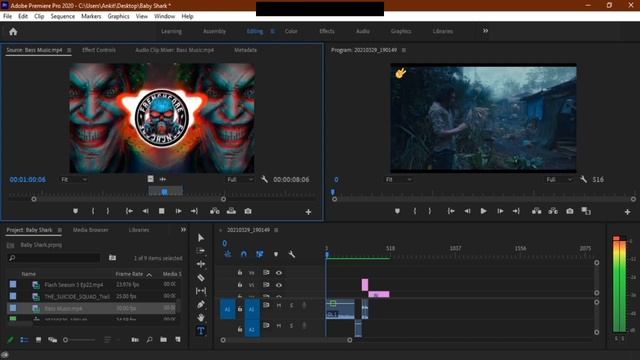Screen dimensions: 640x360
Task: Click Insert in the Source monitor
Action: click(x=215, y=211)
